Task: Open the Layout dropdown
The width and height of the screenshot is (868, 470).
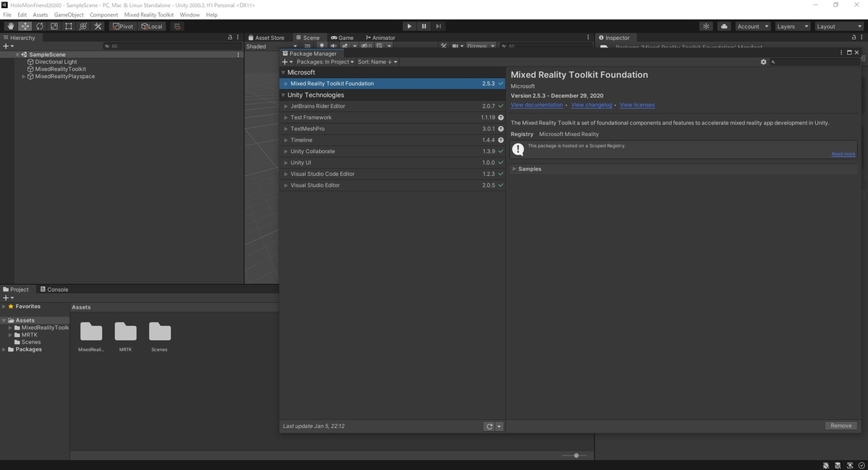Action: 838,26
